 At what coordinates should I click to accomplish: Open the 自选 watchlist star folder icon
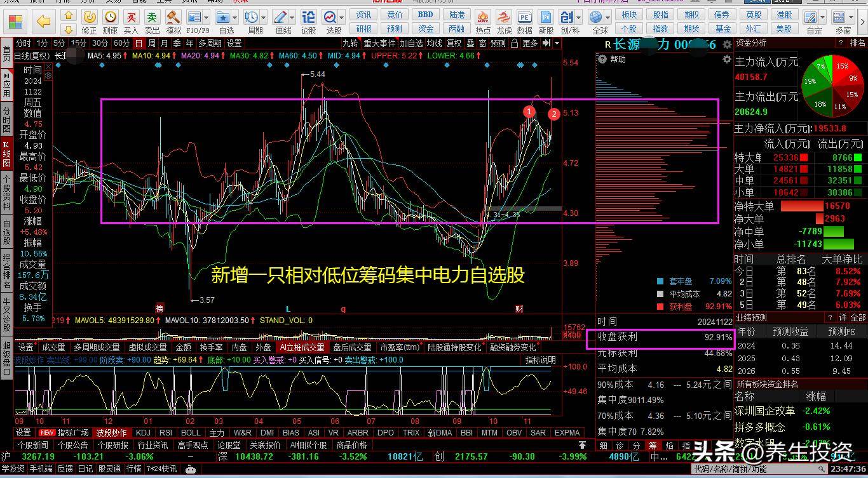point(223,17)
